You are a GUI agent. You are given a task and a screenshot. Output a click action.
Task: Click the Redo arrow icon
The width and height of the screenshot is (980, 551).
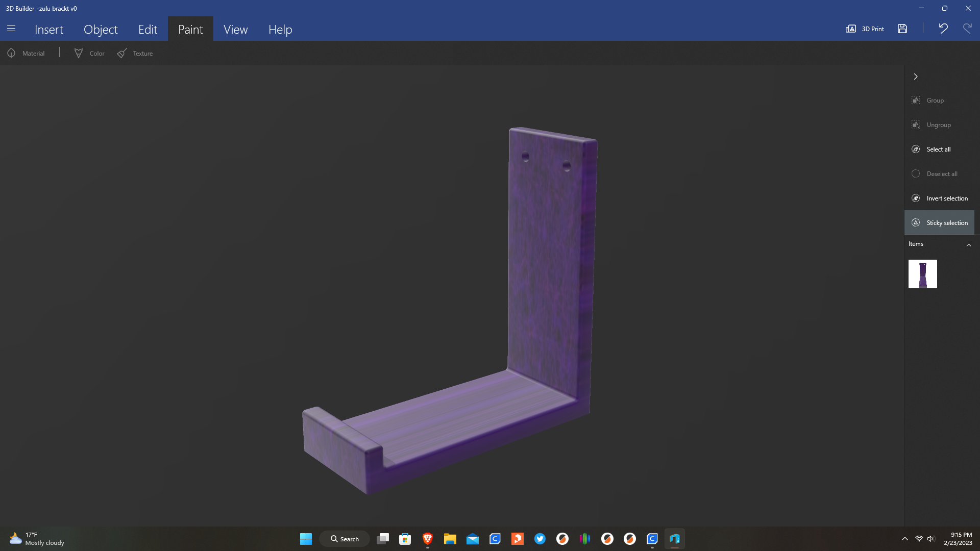[x=967, y=29]
